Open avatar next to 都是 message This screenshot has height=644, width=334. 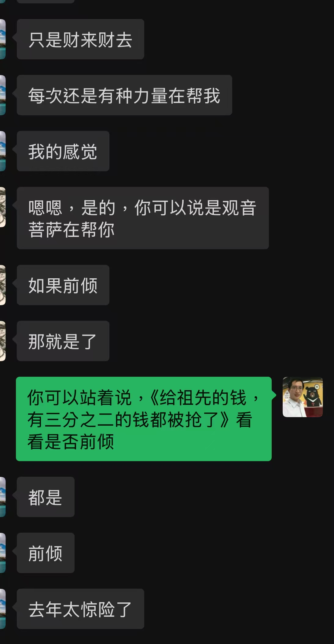[x=3, y=497]
